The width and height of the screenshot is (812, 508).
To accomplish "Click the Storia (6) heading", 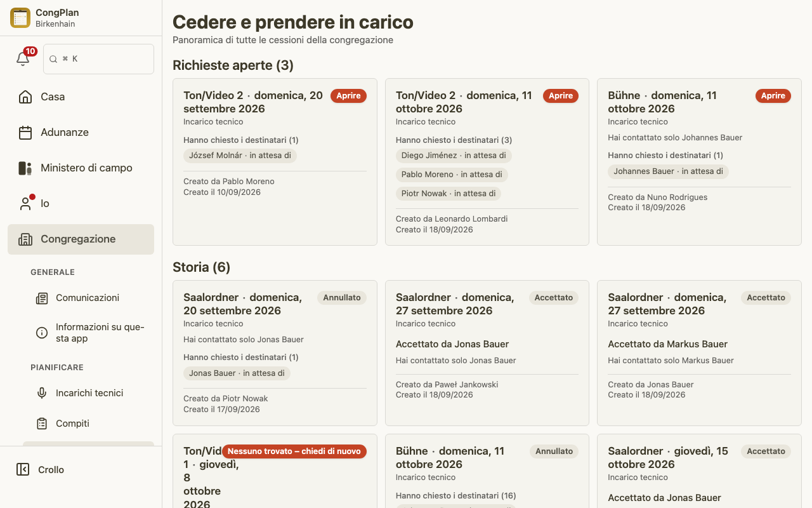I will pos(201,267).
